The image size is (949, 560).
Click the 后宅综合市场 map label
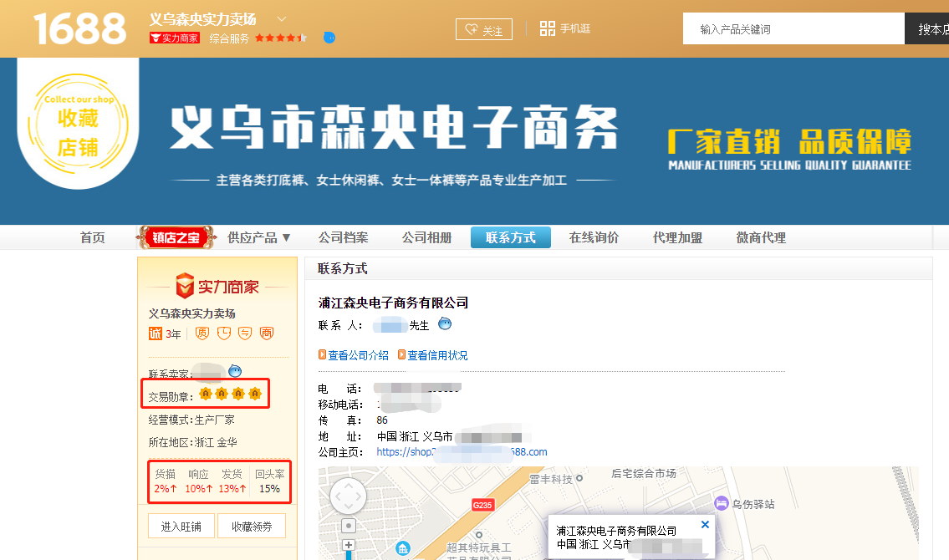pos(643,474)
